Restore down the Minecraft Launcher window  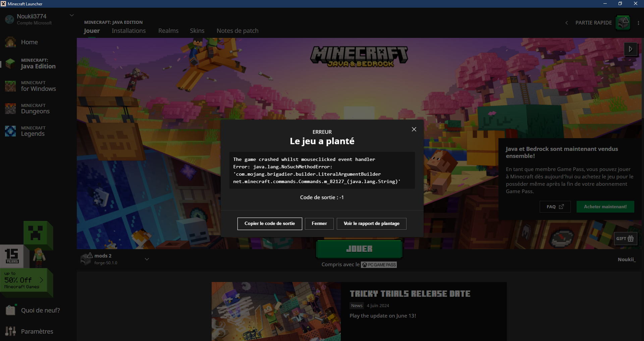(620, 4)
